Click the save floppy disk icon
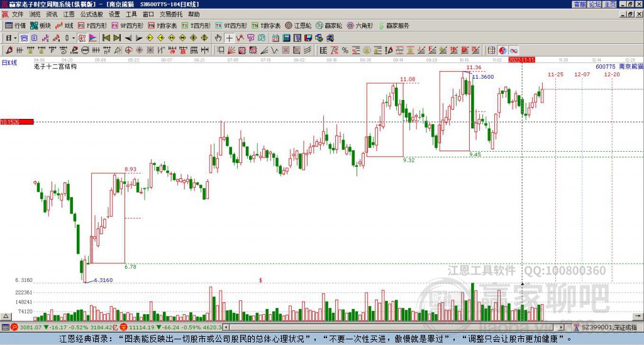 308,38
